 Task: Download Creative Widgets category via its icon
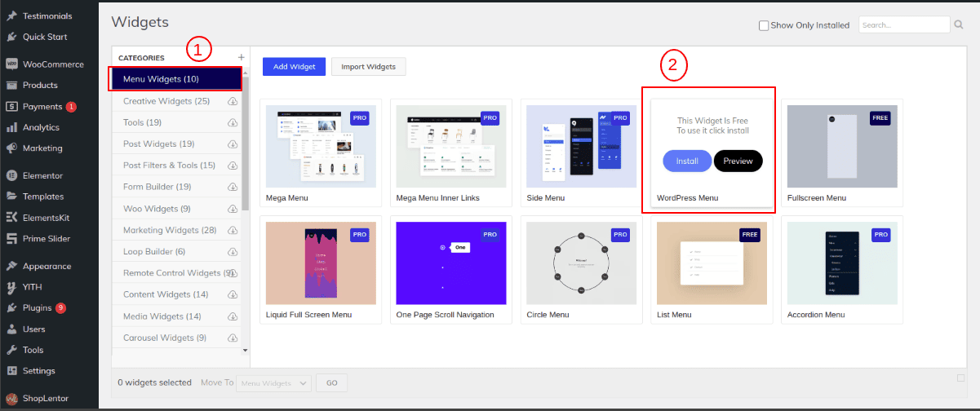(x=233, y=101)
